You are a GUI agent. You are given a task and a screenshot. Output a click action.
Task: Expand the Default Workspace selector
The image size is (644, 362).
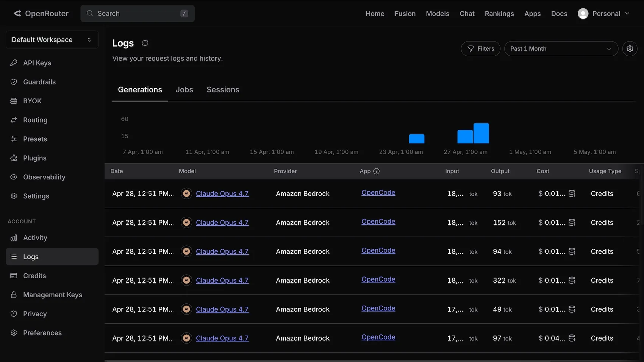point(52,40)
